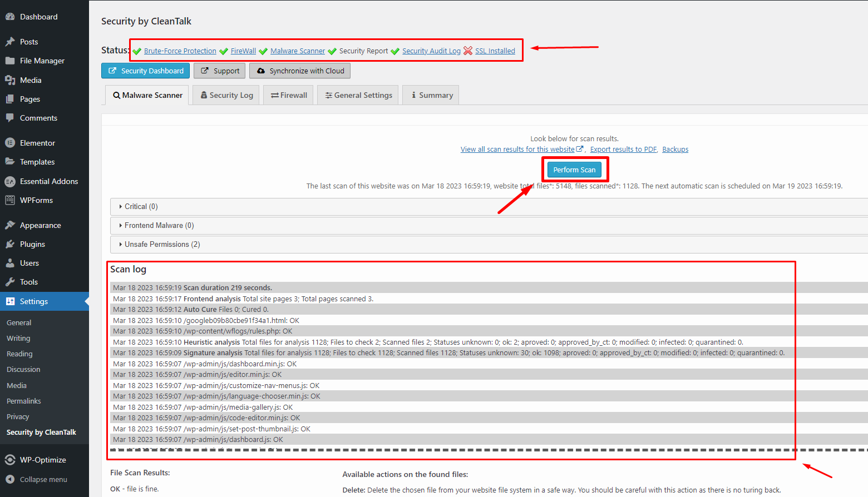Viewport: 868px width, 497px height.
Task: Click the Dashboard icon in sidebar
Action: pyautogui.click(x=10, y=17)
